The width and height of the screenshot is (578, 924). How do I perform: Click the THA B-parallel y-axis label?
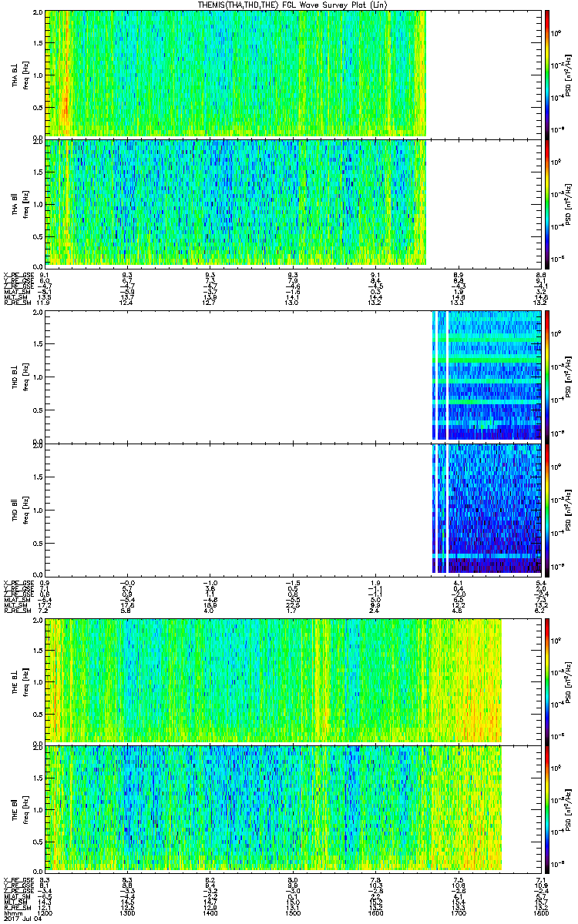click(x=19, y=203)
